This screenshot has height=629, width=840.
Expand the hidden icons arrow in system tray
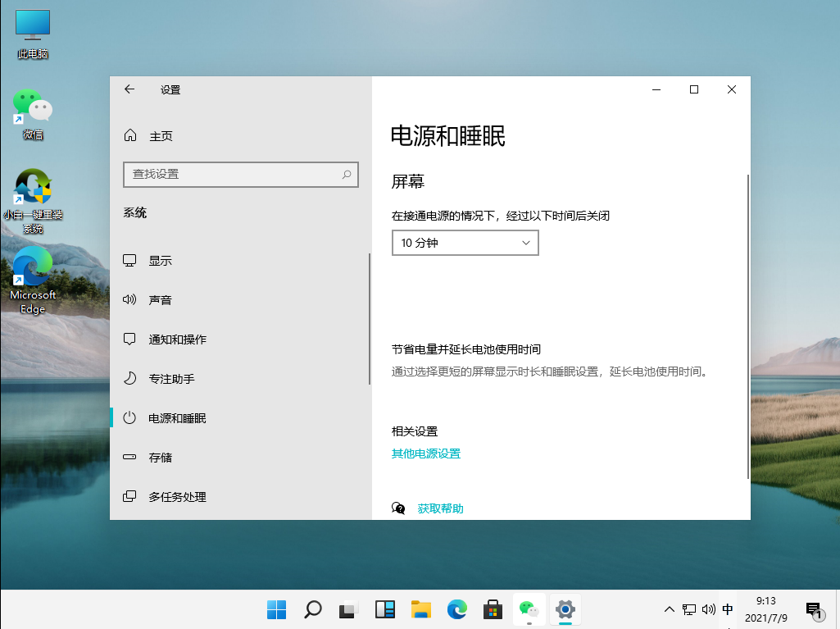coord(670,609)
